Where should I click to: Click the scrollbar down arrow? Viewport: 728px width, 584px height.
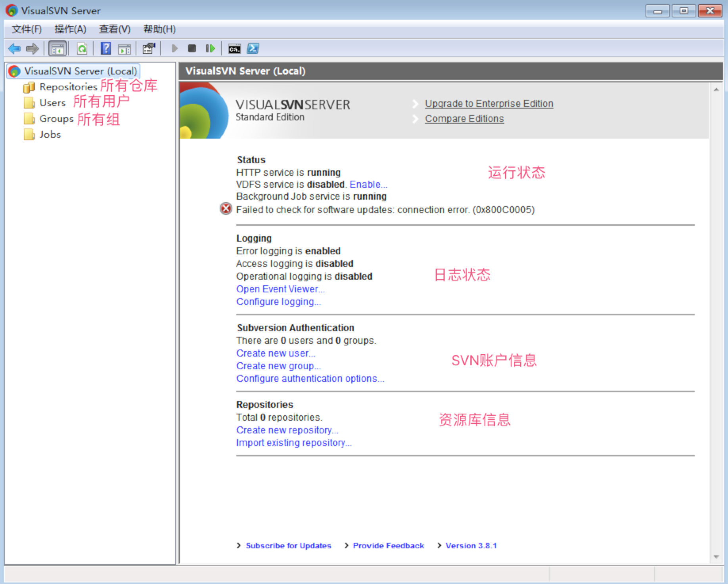pos(716,557)
